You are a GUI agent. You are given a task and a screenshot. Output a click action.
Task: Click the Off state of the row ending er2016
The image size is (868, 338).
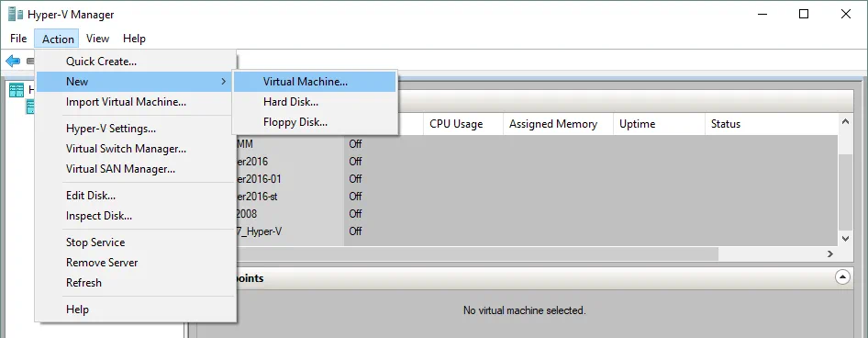pos(355,162)
